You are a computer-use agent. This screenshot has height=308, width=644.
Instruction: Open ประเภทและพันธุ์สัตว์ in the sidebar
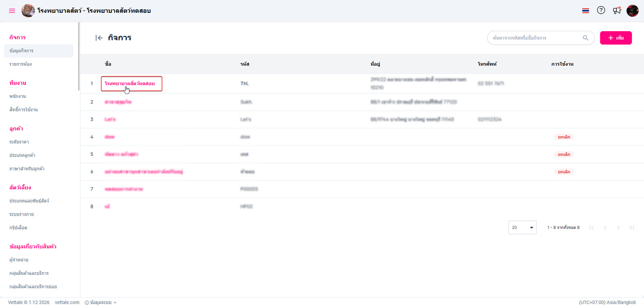click(x=29, y=201)
